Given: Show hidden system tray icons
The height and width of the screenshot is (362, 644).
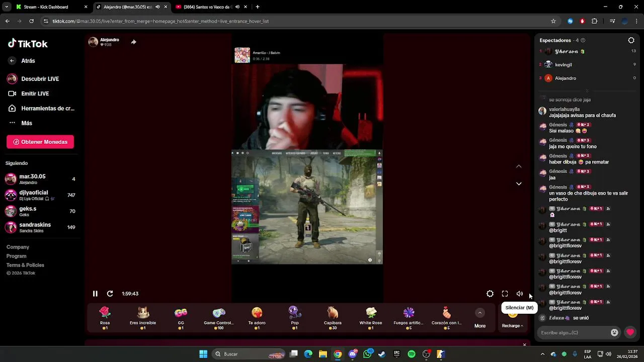Looking at the screenshot, I should (x=542, y=354).
